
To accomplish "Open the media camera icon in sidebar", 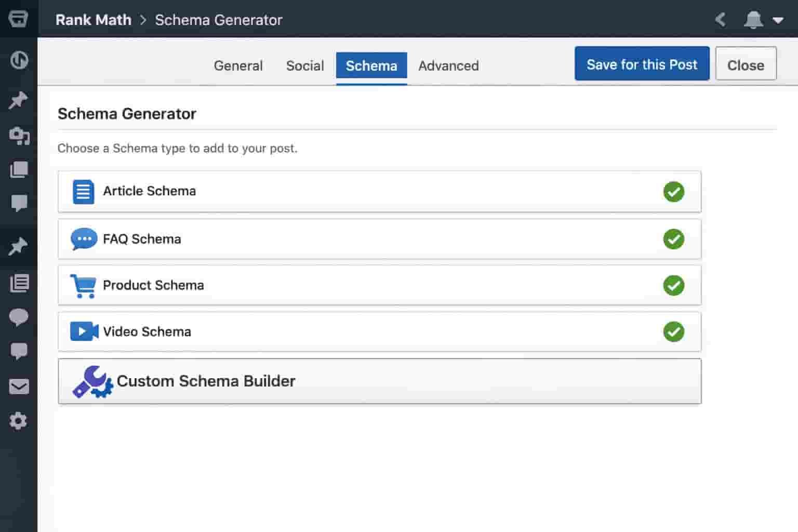I will click(x=19, y=136).
